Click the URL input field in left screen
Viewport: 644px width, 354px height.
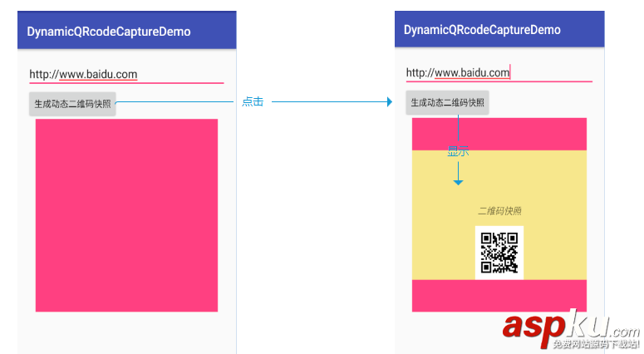126,74
